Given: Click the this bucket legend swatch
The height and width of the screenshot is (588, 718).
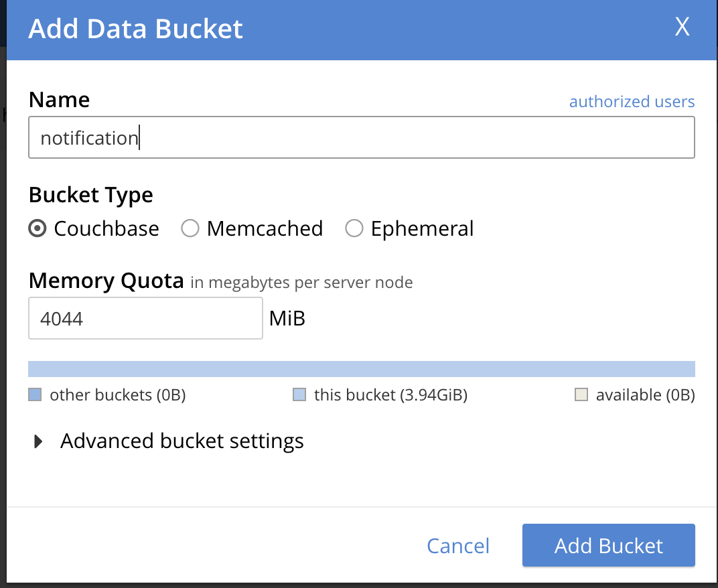Looking at the screenshot, I should click(299, 395).
